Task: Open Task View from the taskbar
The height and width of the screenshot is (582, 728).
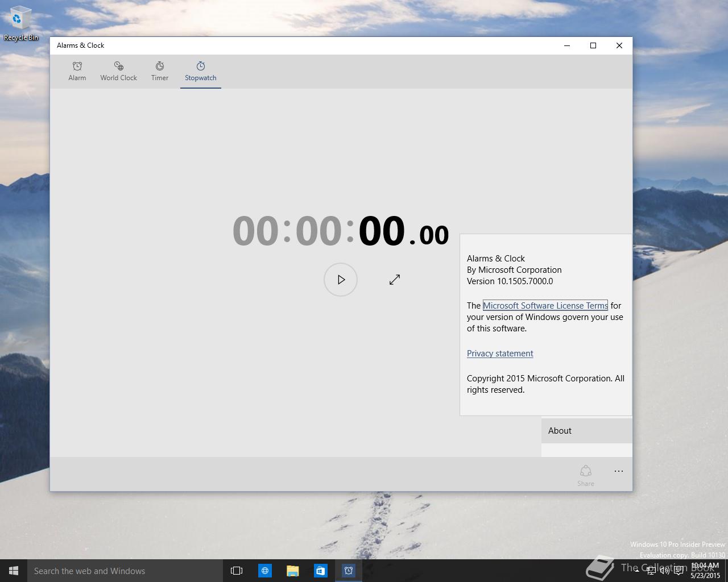Action: (x=237, y=571)
